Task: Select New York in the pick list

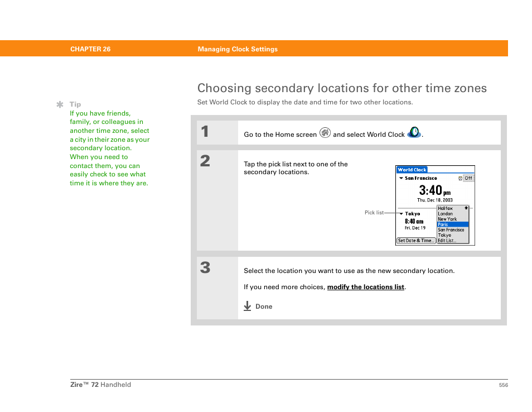Action: coord(447,219)
